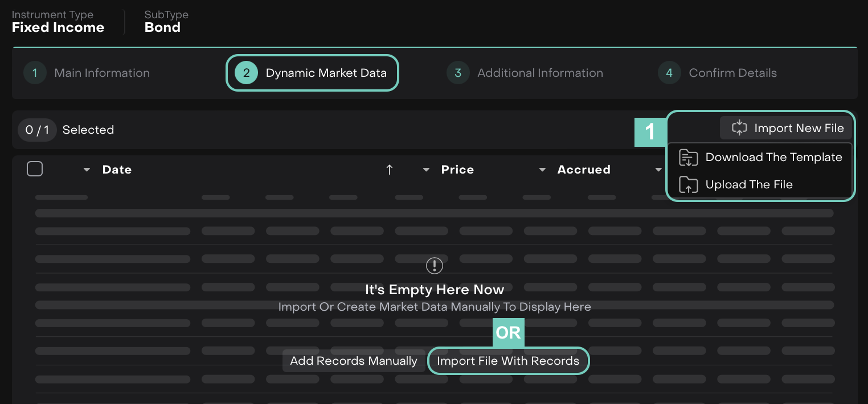Click the Date column header label
This screenshot has width=868, height=404.
click(117, 170)
